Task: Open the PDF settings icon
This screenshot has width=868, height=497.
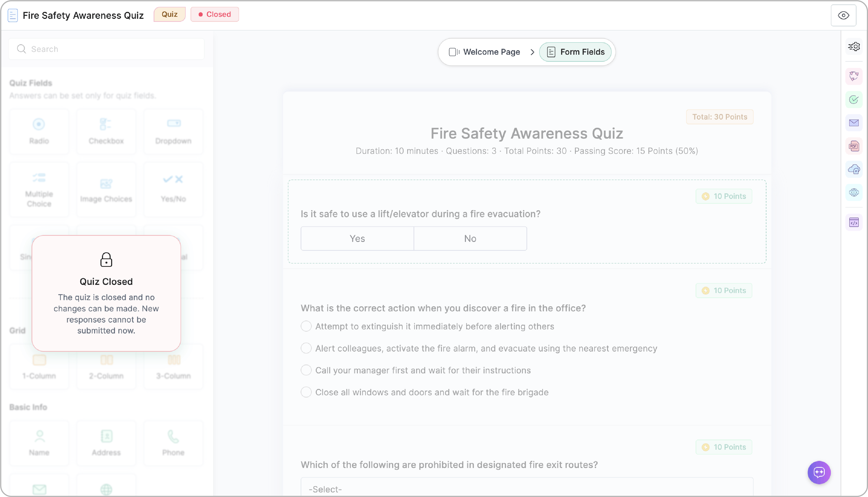Action: [854, 146]
